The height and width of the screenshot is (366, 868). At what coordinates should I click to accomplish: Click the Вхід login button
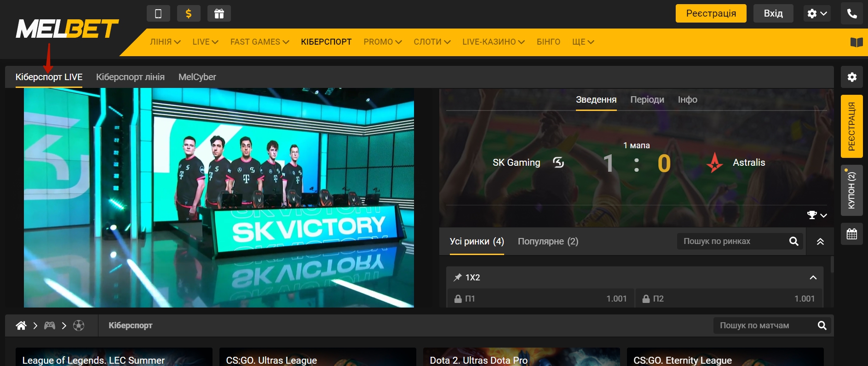coord(773,13)
